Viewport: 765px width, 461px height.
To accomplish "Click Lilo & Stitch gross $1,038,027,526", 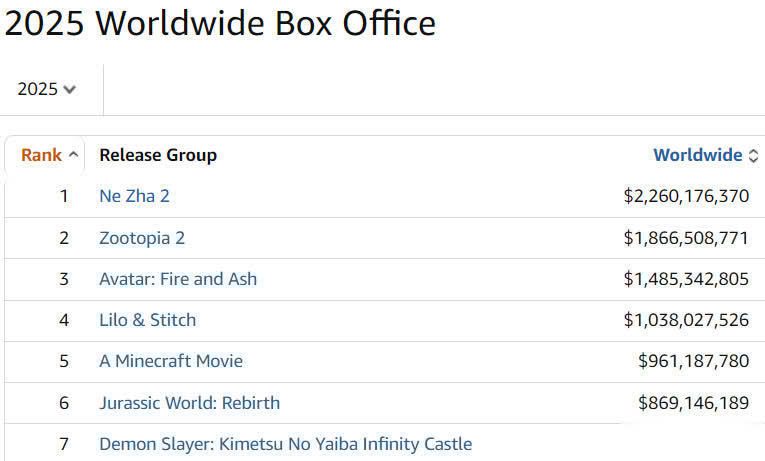I will pos(686,320).
